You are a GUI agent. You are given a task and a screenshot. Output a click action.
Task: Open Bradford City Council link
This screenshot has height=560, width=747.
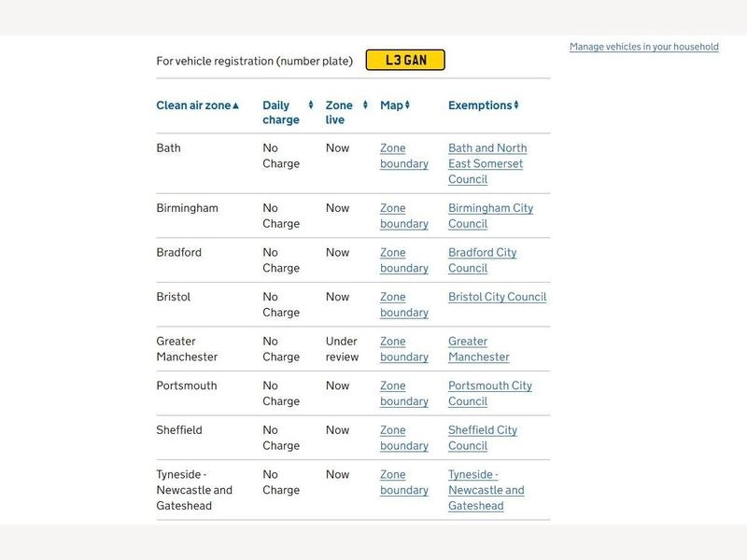coord(482,260)
